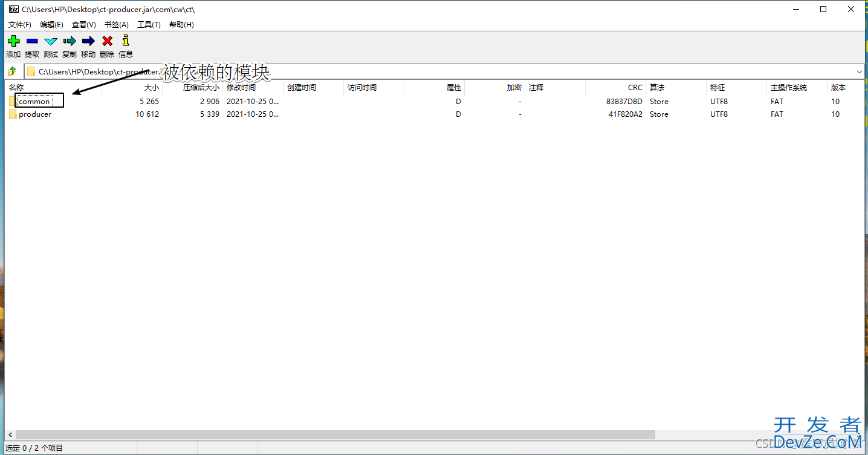Sort by 版本 column header
Image resolution: width=868 pixels, height=455 pixels.
tap(838, 88)
